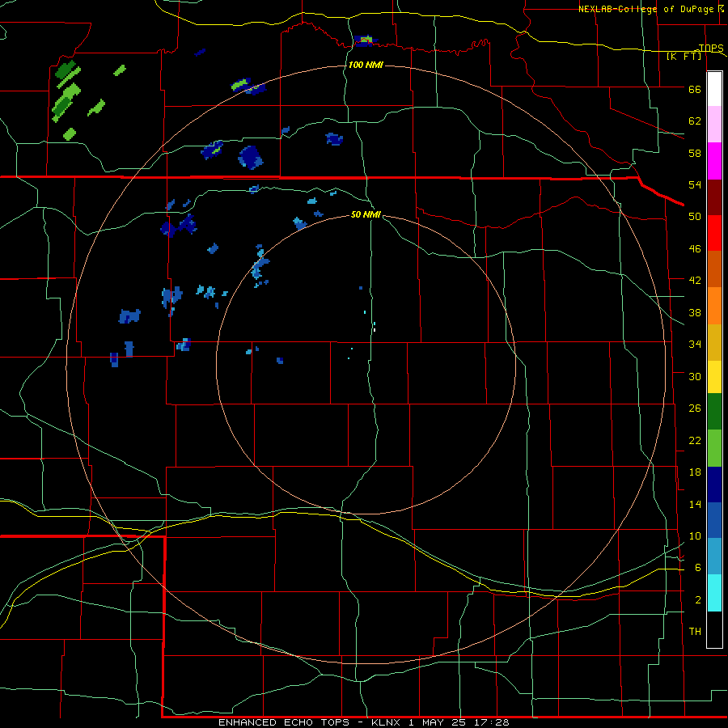The height and width of the screenshot is (728, 728).
Task: Click the "26" legend value
Action: (x=695, y=408)
